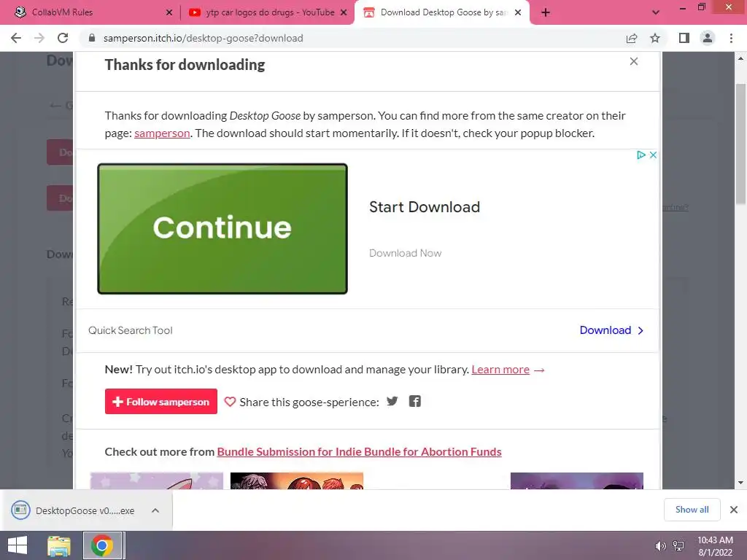Click the Chrome taskbar icon
The height and width of the screenshot is (560, 747).
[x=102, y=545]
